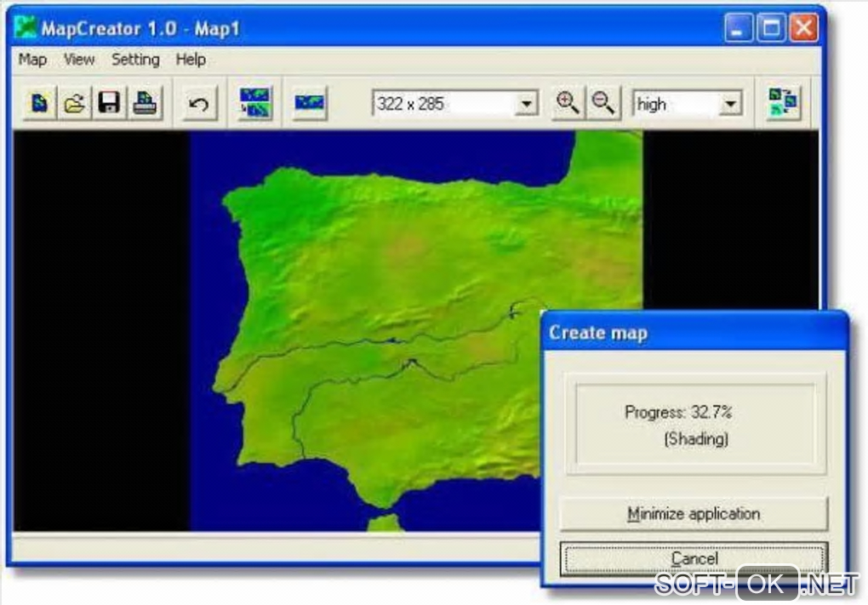Screen dimensions: 868x605
Task: Click the Create map dialog title
Action: [598, 333]
